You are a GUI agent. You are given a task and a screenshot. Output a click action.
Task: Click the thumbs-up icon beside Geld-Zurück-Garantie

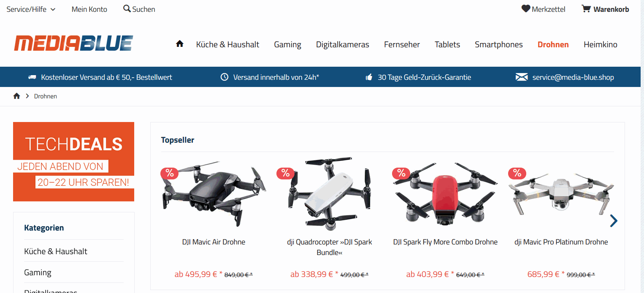pos(369,77)
